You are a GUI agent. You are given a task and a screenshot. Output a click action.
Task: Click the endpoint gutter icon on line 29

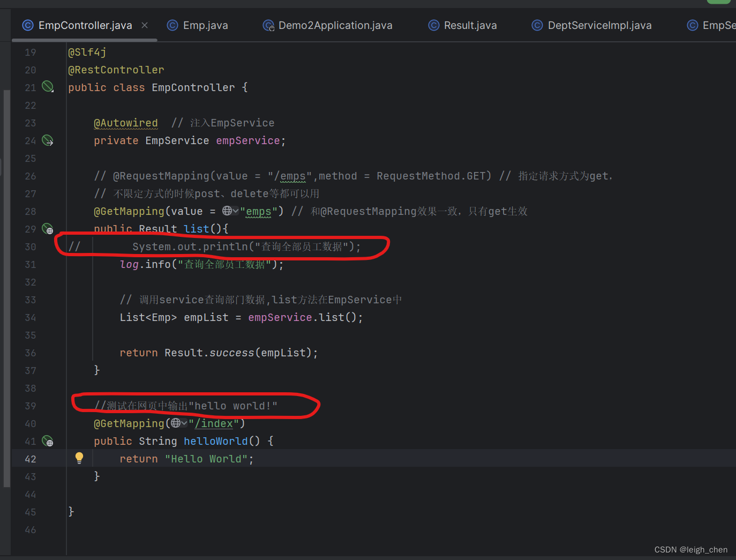pos(48,229)
